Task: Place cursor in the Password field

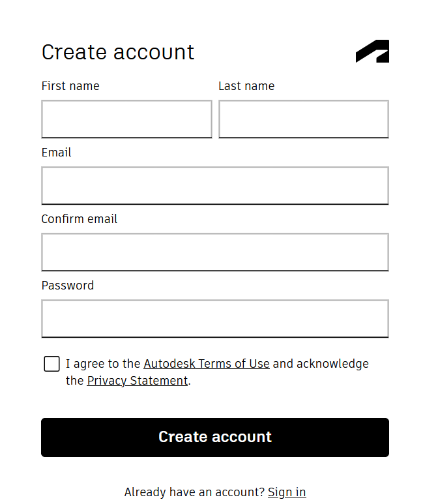Action: click(x=215, y=319)
